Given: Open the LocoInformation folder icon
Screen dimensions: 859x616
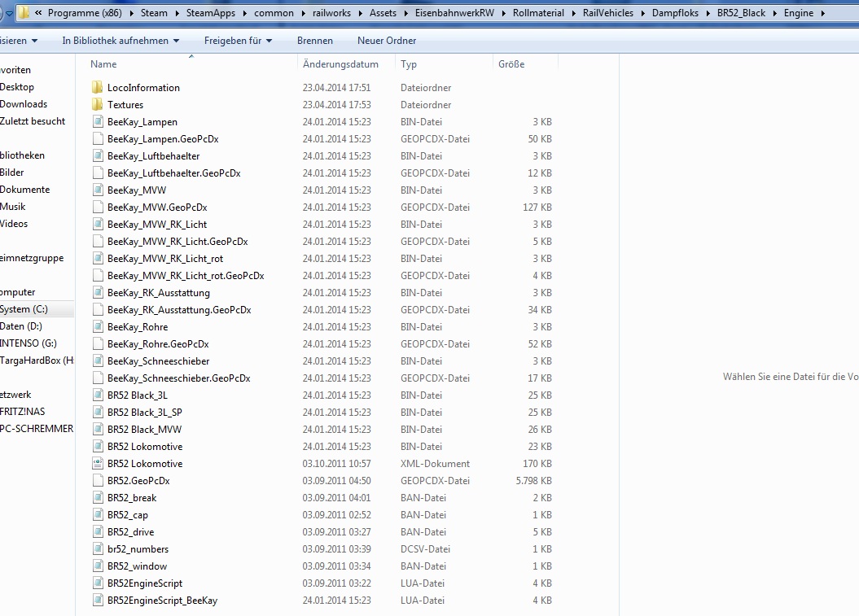Looking at the screenshot, I should point(98,88).
